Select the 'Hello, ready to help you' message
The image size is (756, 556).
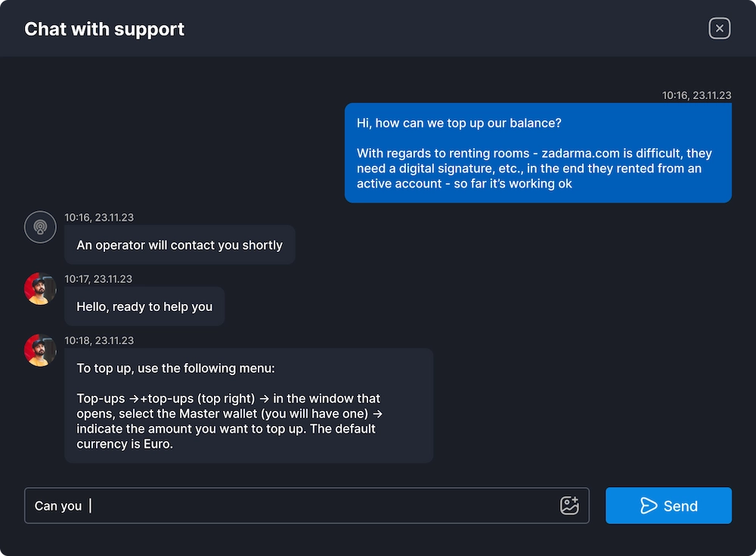(x=144, y=306)
